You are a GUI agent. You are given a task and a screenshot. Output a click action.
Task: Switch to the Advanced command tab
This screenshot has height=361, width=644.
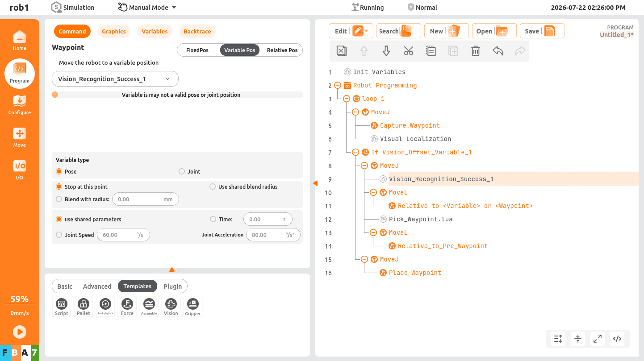tap(97, 286)
